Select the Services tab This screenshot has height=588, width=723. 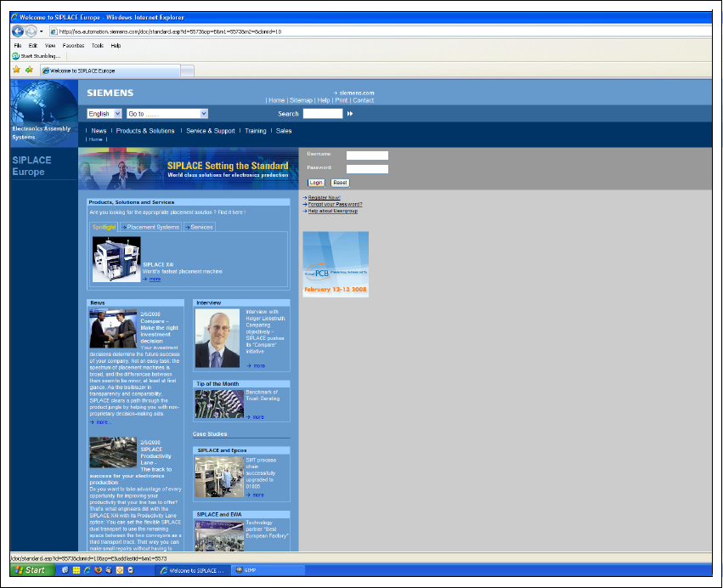(x=199, y=227)
